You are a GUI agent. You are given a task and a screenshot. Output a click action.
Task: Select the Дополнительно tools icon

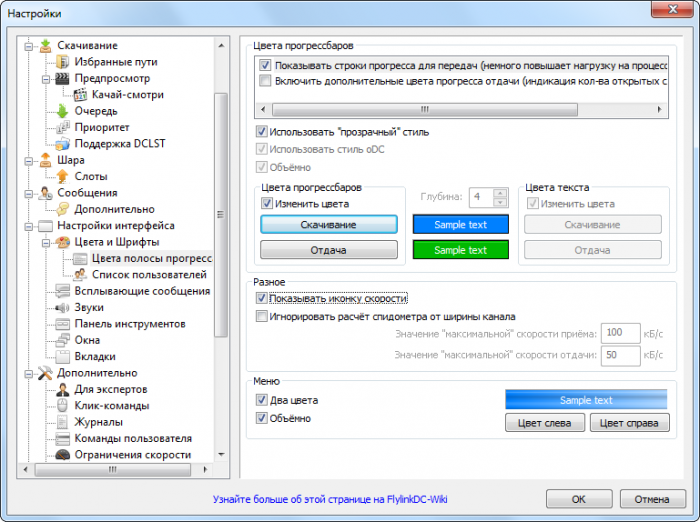44,373
